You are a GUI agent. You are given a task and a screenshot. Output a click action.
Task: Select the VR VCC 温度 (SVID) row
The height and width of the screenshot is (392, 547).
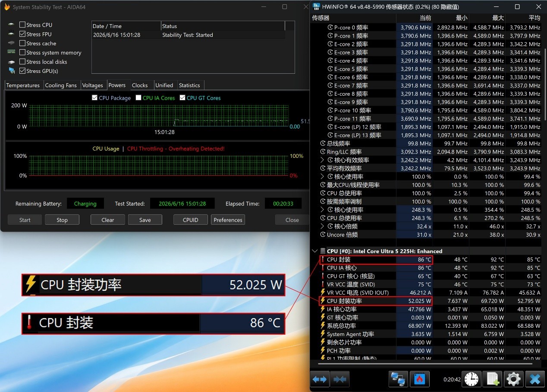coord(426,284)
